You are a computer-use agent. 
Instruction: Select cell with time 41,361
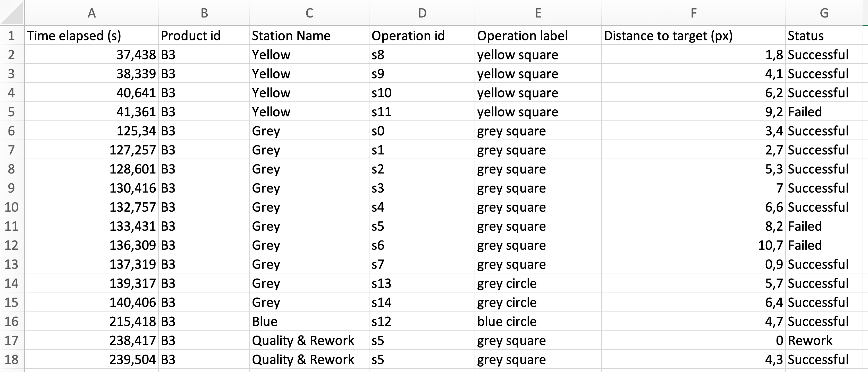[x=91, y=111]
